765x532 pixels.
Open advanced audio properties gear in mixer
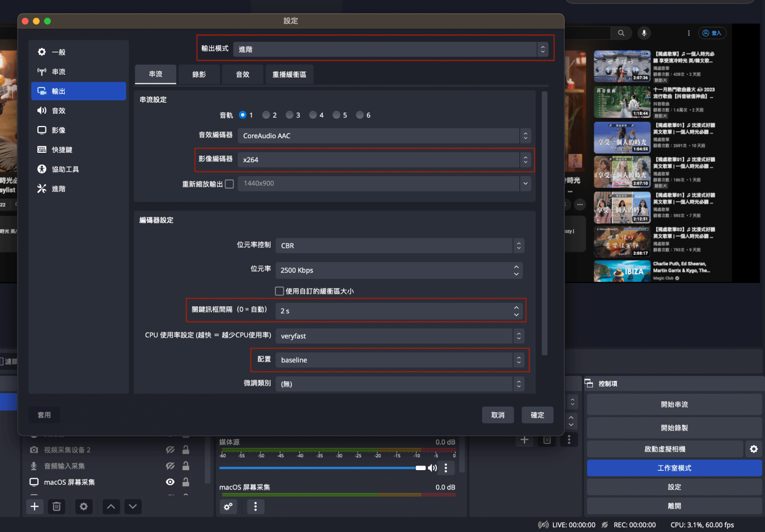coord(228,506)
